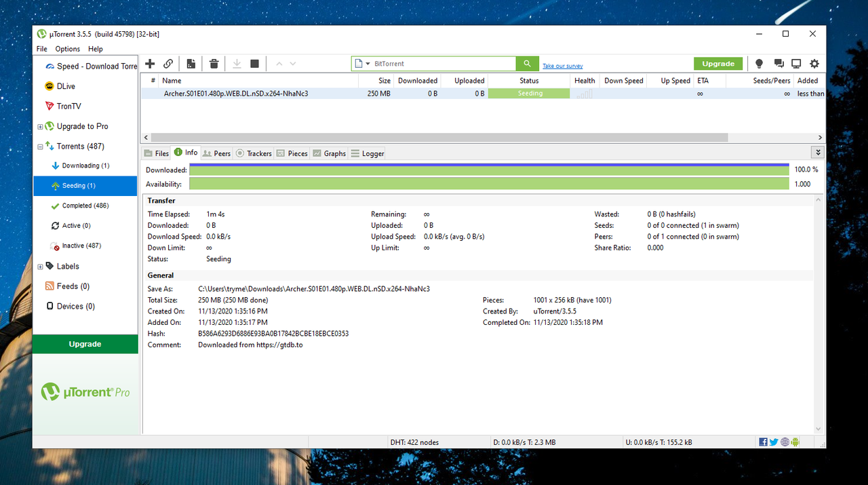This screenshot has height=485, width=868.
Task: Switch to the Files tab
Action: point(156,153)
